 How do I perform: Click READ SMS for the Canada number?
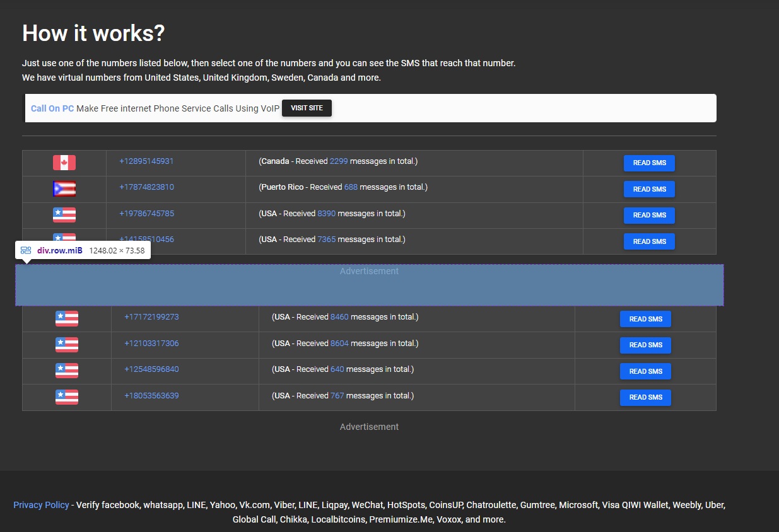(649, 163)
